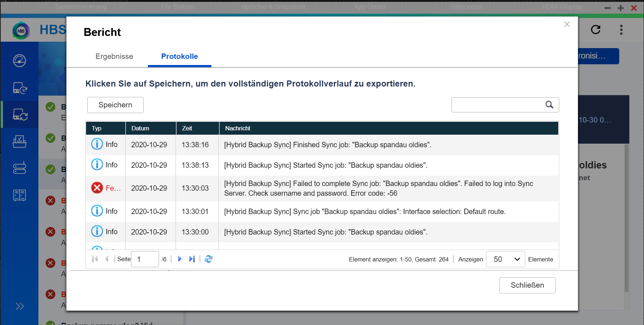Screen dimensions: 644x325
Task: Open HDMI-Display in the top bar
Action: (x=563, y=7)
